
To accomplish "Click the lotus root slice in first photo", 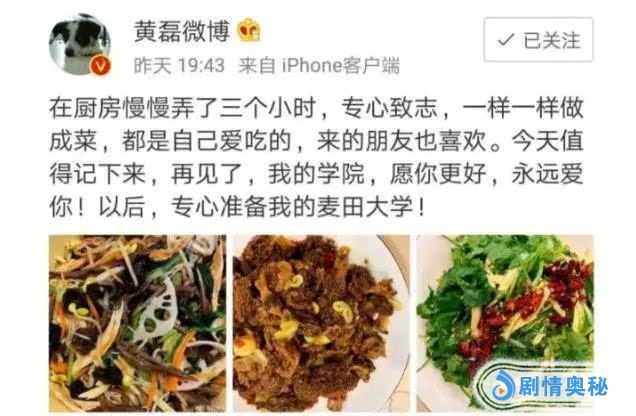I will tap(157, 311).
